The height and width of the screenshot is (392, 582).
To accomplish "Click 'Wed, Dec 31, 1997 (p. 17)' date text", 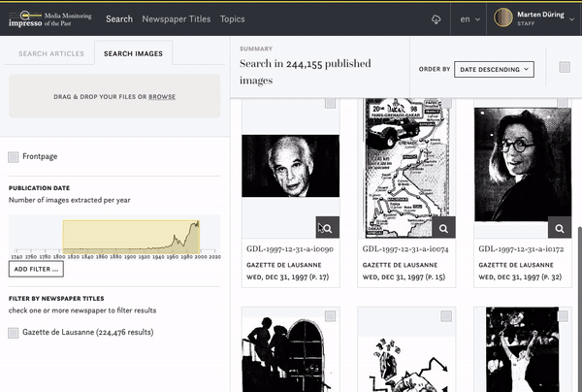I will 288,278.
